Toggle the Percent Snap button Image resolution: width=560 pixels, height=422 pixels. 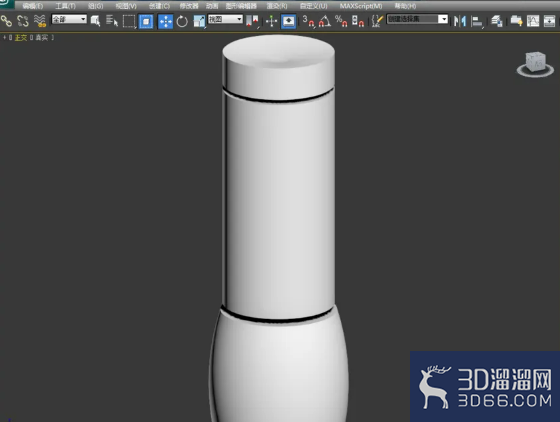pos(341,21)
